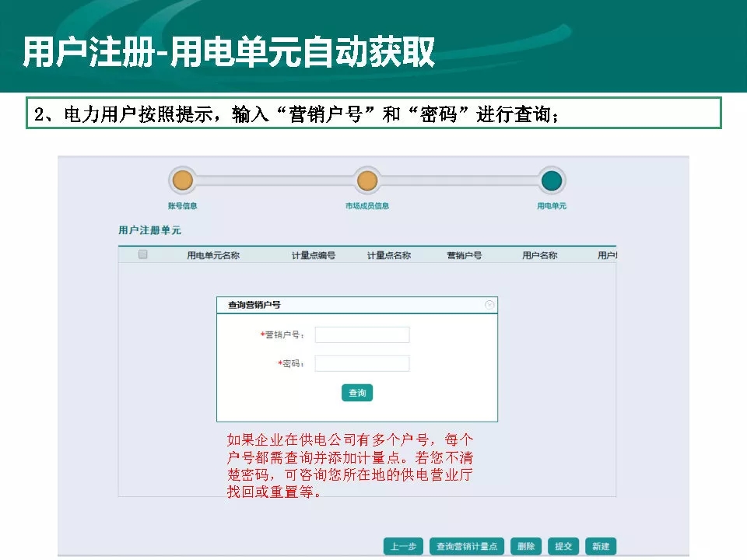
Task: Go back with the 上一步 button
Action: click(x=403, y=546)
